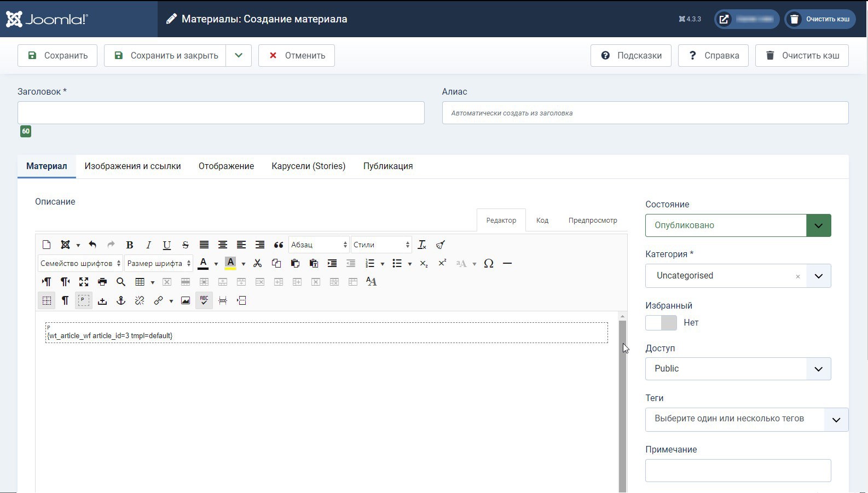Toggle visual blocks display button
Screen dimensions: 868x493
point(84,300)
